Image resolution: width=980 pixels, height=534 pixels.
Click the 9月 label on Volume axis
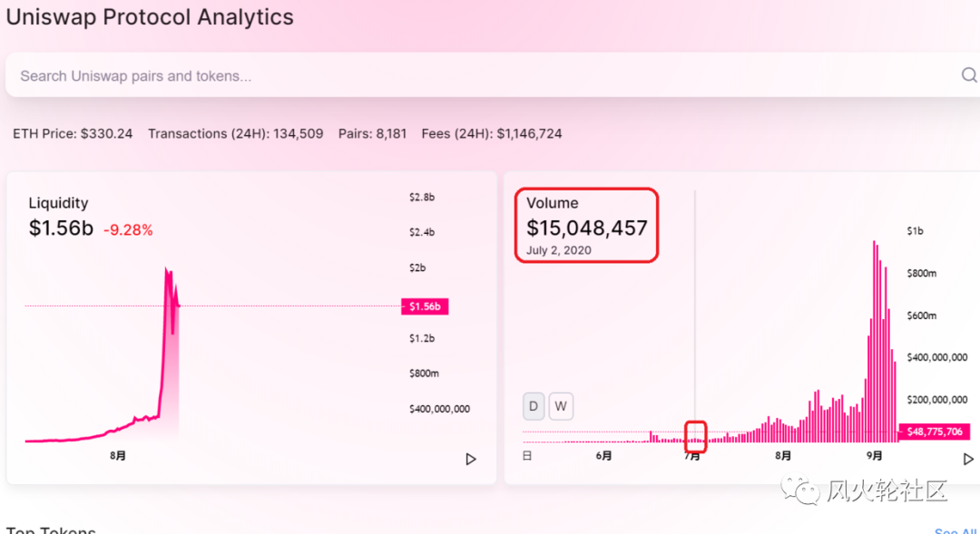(x=874, y=456)
